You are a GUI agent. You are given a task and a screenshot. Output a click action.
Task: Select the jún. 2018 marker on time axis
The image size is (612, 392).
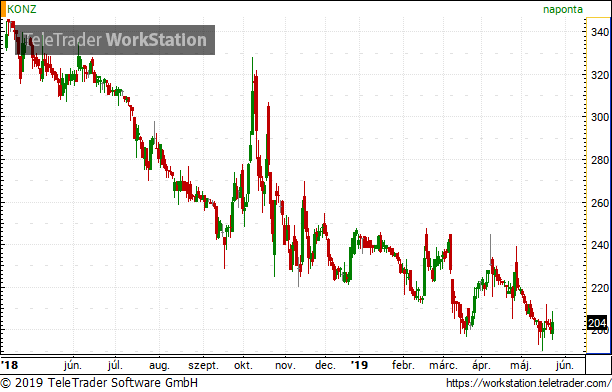click(73, 365)
